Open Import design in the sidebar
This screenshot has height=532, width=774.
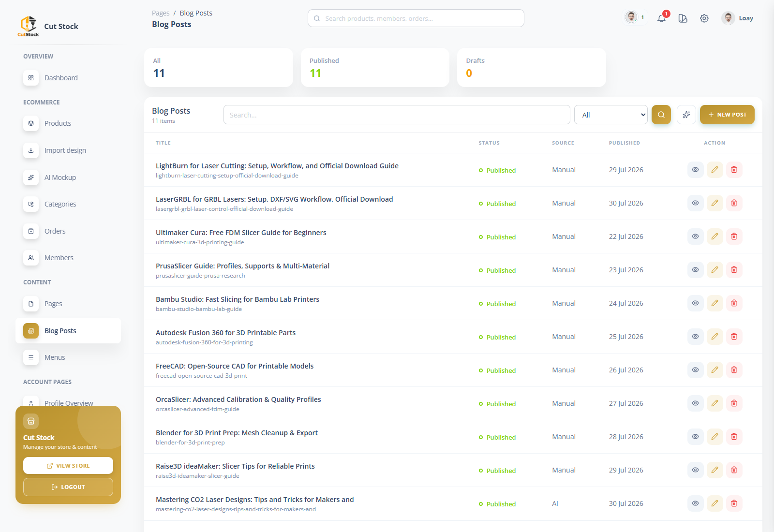tap(68, 150)
